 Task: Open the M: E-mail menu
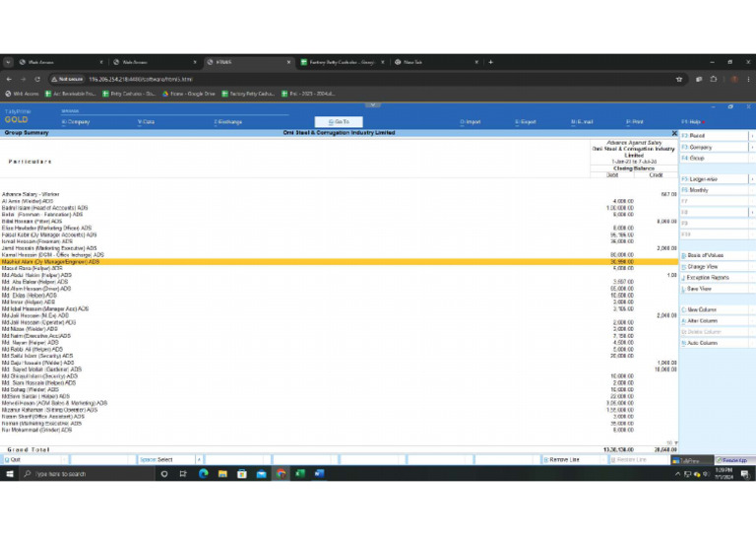(x=582, y=122)
